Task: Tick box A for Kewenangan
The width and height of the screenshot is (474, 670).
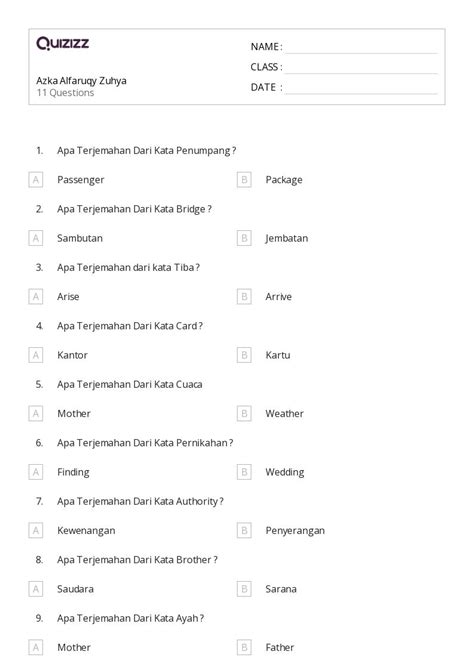Action: [x=36, y=531]
